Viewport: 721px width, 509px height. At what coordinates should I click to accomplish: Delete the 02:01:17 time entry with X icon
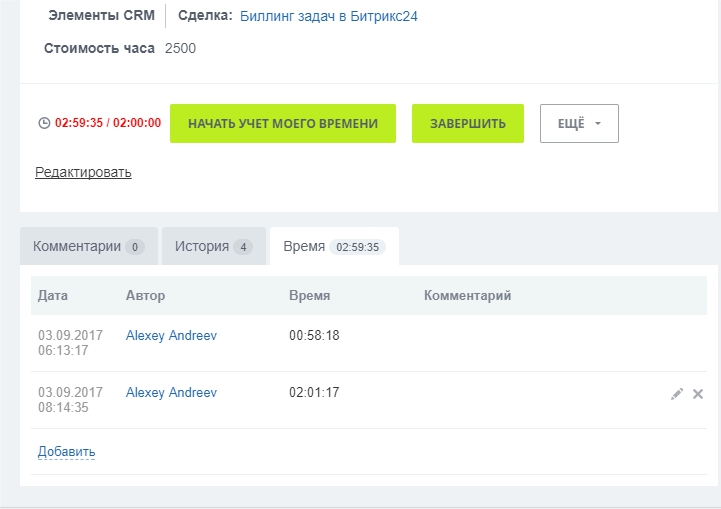(x=698, y=394)
